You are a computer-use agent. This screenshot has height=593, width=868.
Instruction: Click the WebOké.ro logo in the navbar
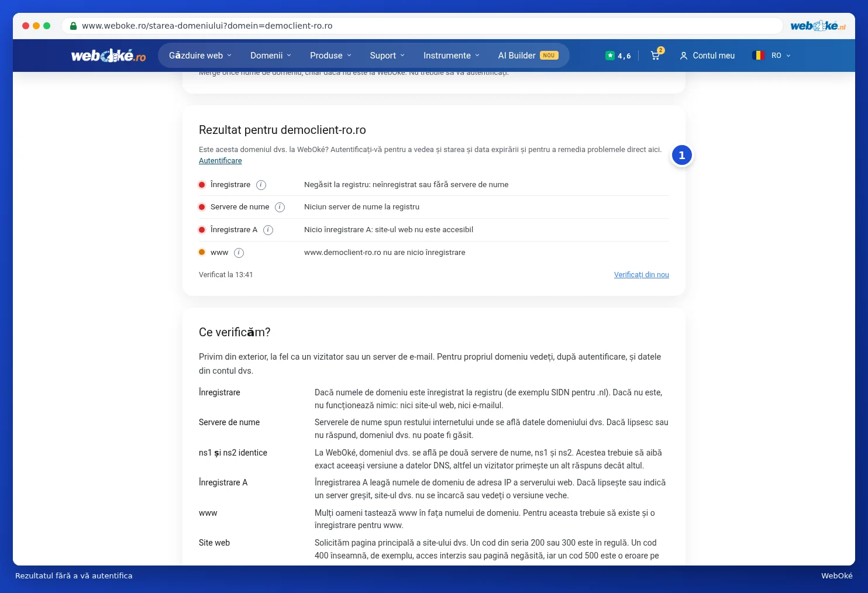(x=108, y=56)
